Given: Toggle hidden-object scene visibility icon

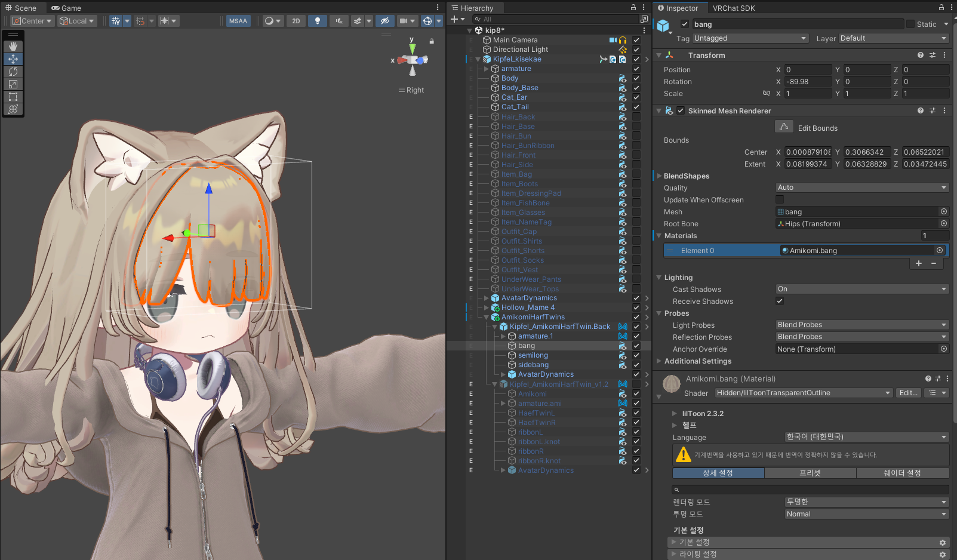Looking at the screenshot, I should (x=385, y=21).
